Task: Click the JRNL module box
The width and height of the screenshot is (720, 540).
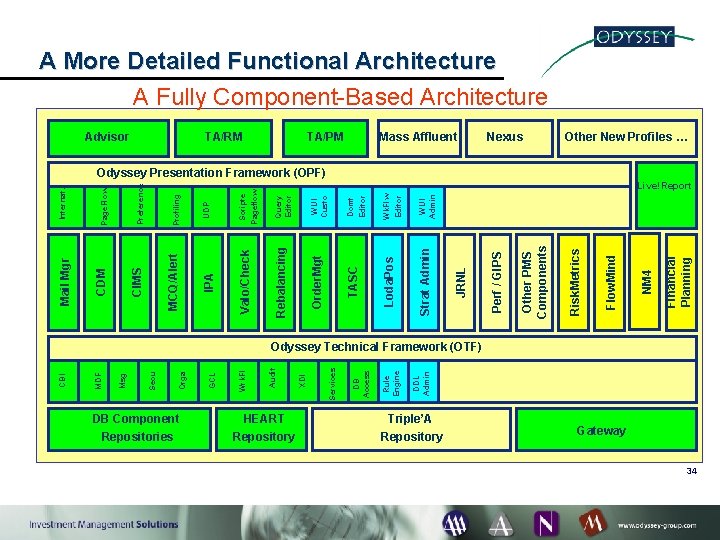Action: pyautogui.click(x=459, y=282)
